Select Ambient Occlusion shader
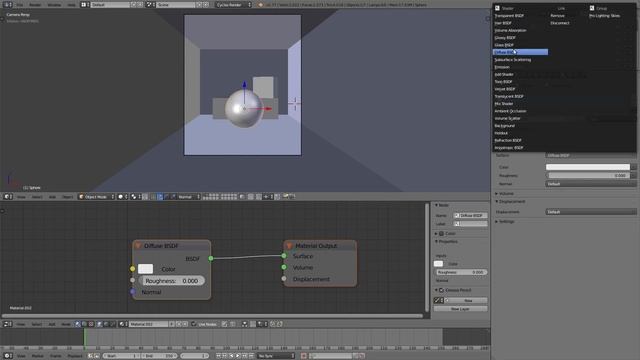 click(510, 111)
